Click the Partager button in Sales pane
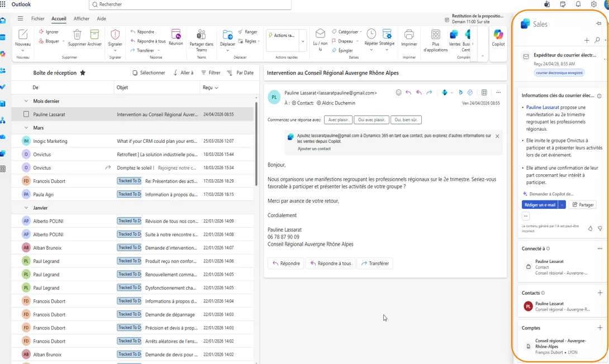 click(583, 204)
